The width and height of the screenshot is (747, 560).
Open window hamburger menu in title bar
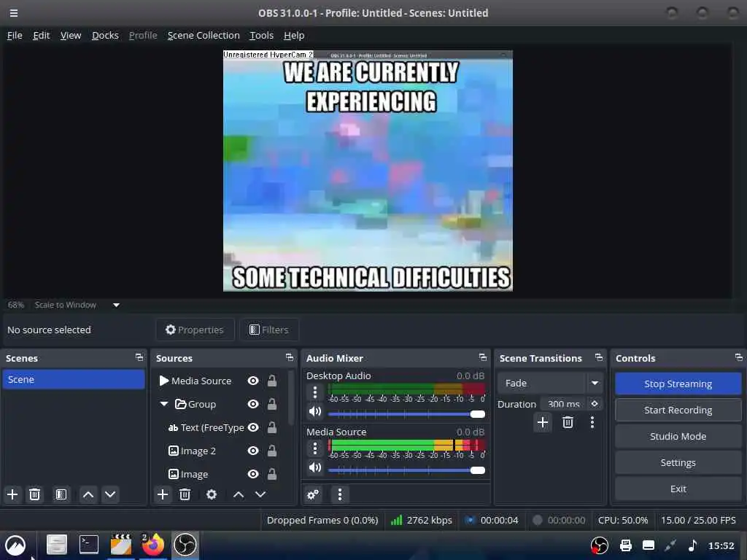coord(14,13)
